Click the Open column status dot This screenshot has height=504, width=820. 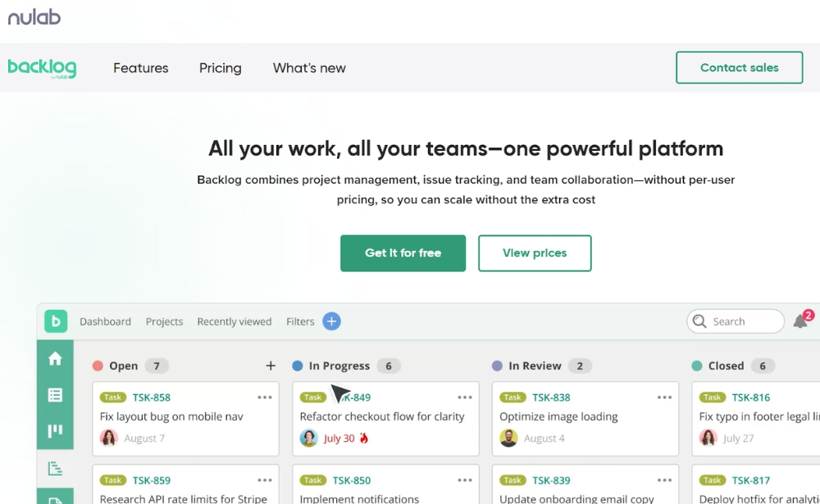[99, 366]
